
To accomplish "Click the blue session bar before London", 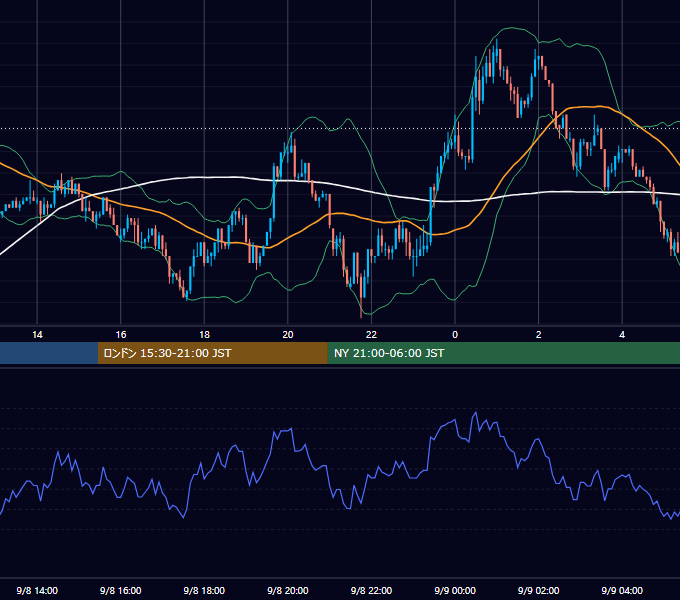I will 49,353.
